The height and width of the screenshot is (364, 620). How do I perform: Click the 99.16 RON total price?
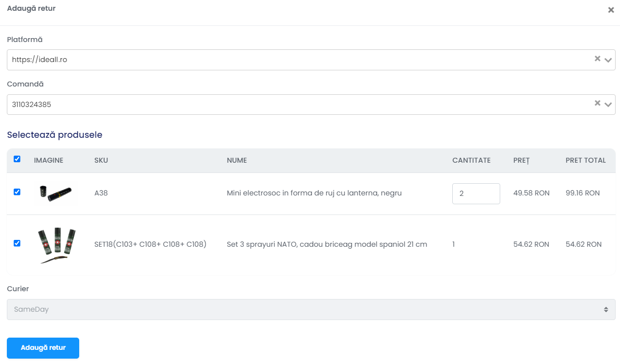coord(583,193)
